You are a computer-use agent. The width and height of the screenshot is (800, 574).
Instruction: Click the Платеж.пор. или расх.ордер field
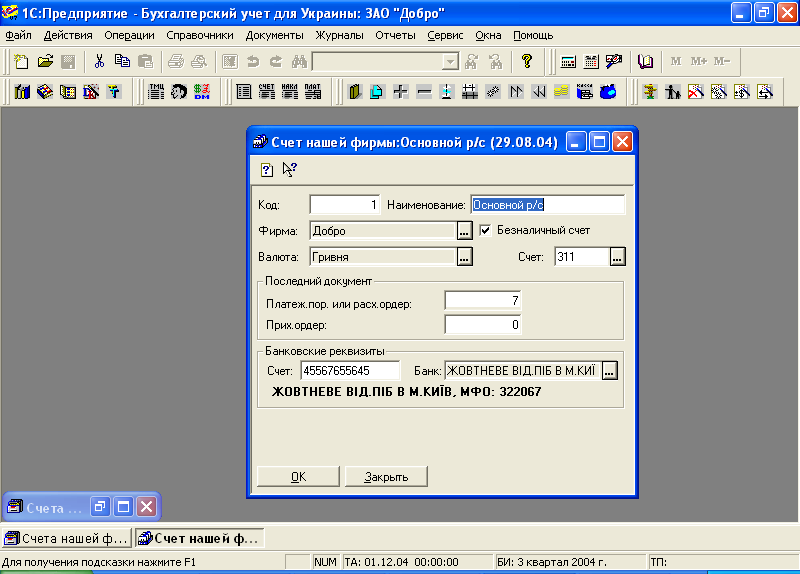click(x=483, y=301)
